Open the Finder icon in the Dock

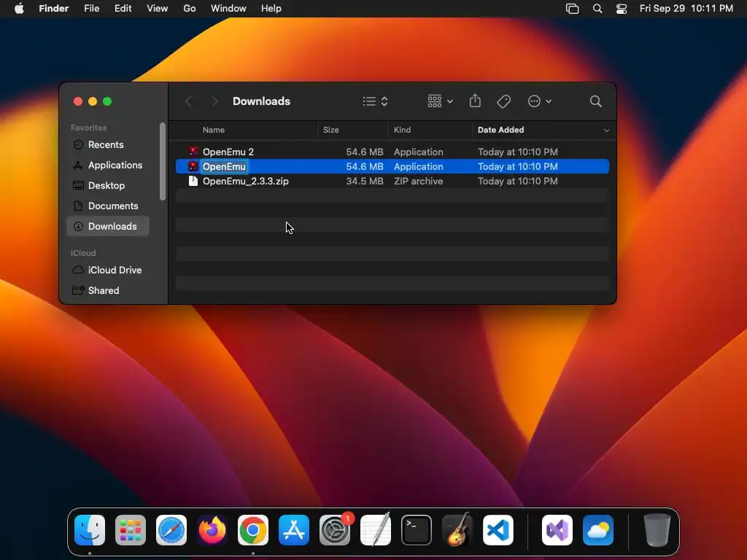[x=90, y=530]
